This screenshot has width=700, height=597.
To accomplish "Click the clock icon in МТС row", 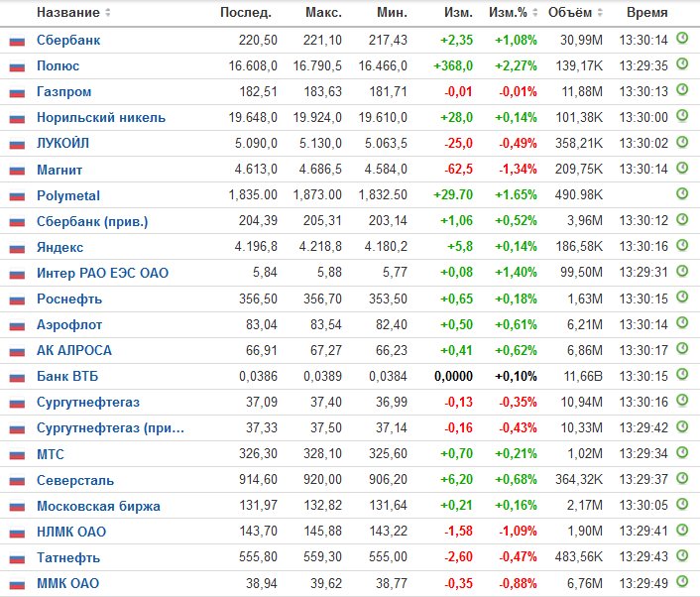I will pos(682,452).
